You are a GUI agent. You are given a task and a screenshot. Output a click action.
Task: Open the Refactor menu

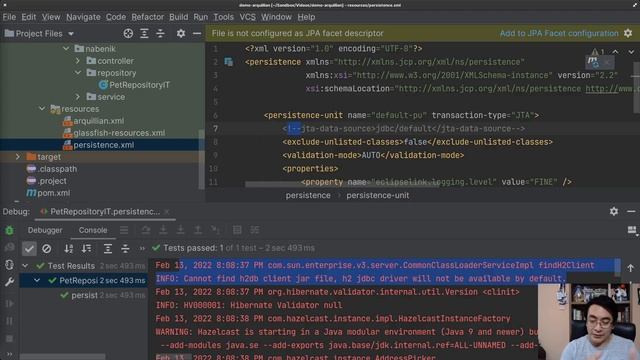[x=147, y=17]
